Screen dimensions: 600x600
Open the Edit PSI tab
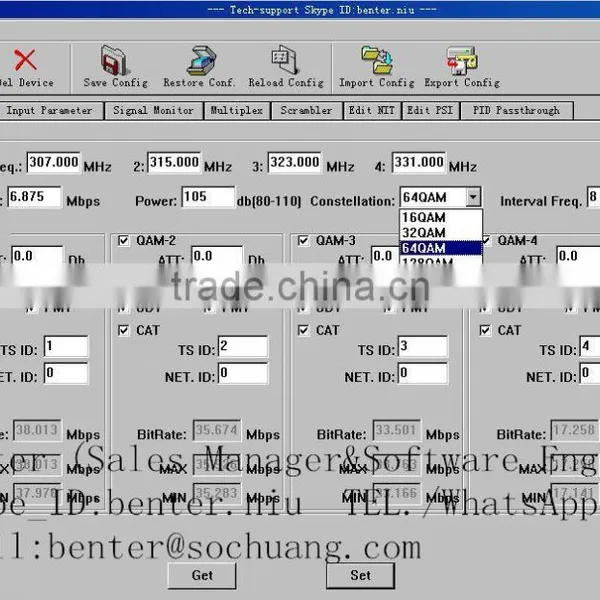pos(430,111)
